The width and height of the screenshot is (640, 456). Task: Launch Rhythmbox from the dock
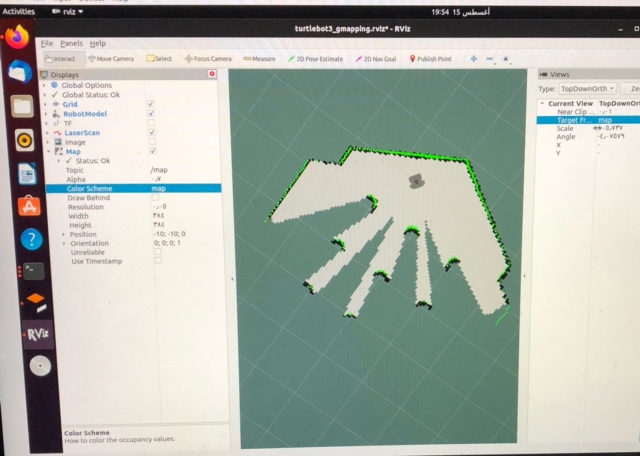pos(24,141)
